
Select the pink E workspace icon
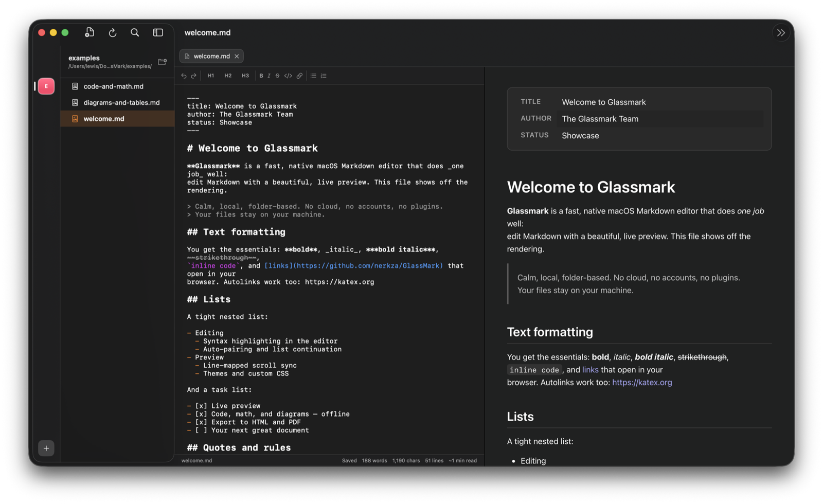(x=46, y=86)
